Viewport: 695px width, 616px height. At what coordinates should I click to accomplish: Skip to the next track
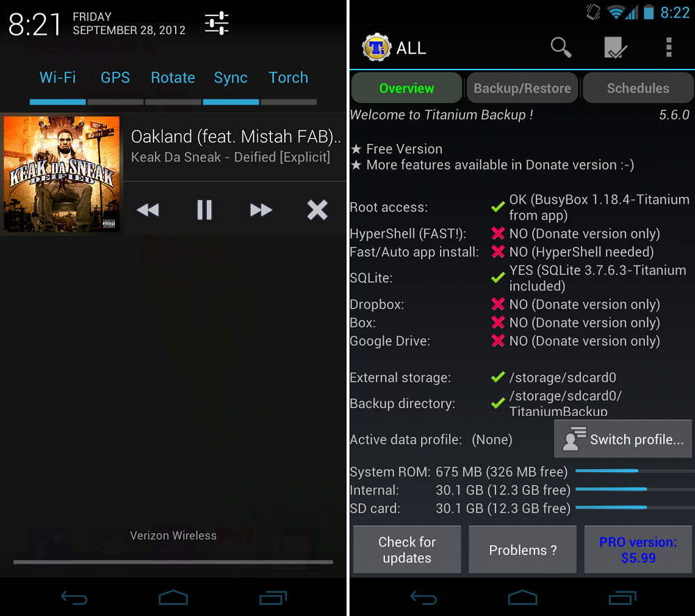pyautogui.click(x=261, y=210)
